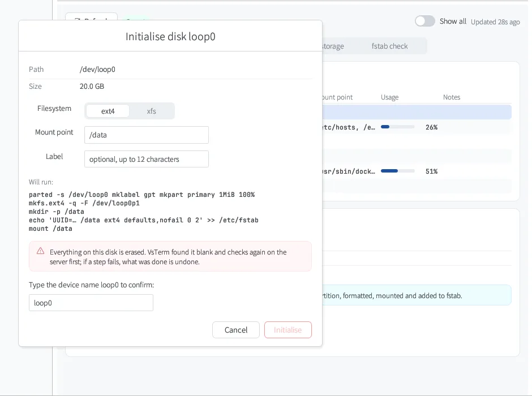The height and width of the screenshot is (396, 532).
Task: Click the Notes column header
Action: coord(452,97)
